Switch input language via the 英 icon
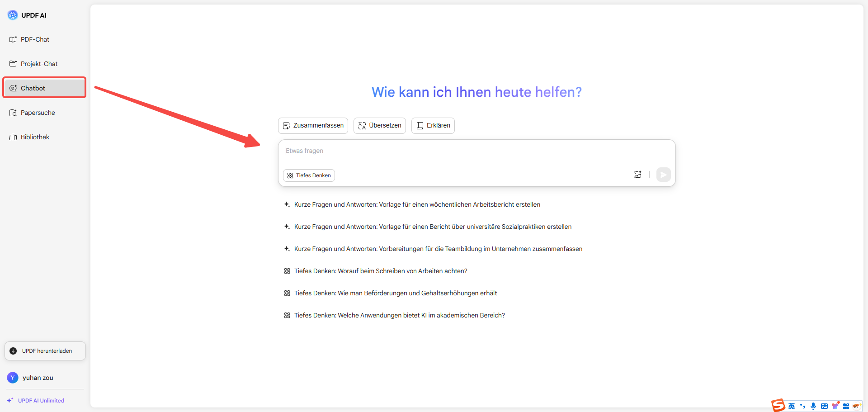The height and width of the screenshot is (412, 868). (792, 406)
